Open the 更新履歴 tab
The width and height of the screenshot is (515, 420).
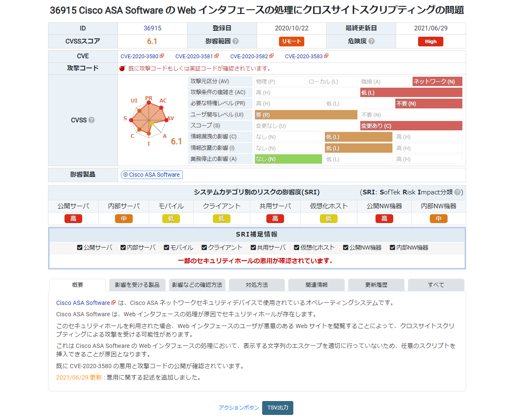[x=376, y=285]
